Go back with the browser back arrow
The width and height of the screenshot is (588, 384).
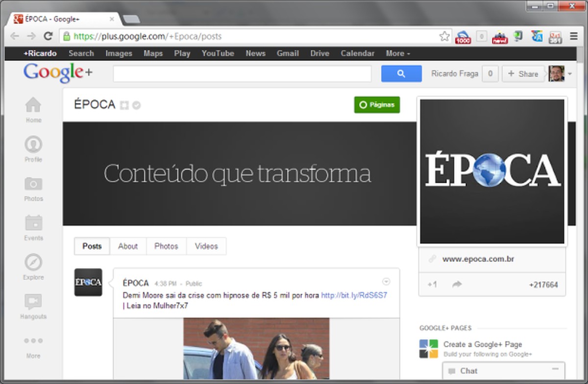pos(15,36)
